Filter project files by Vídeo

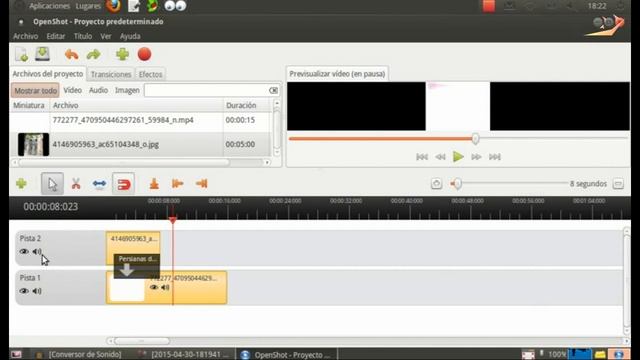[73, 90]
